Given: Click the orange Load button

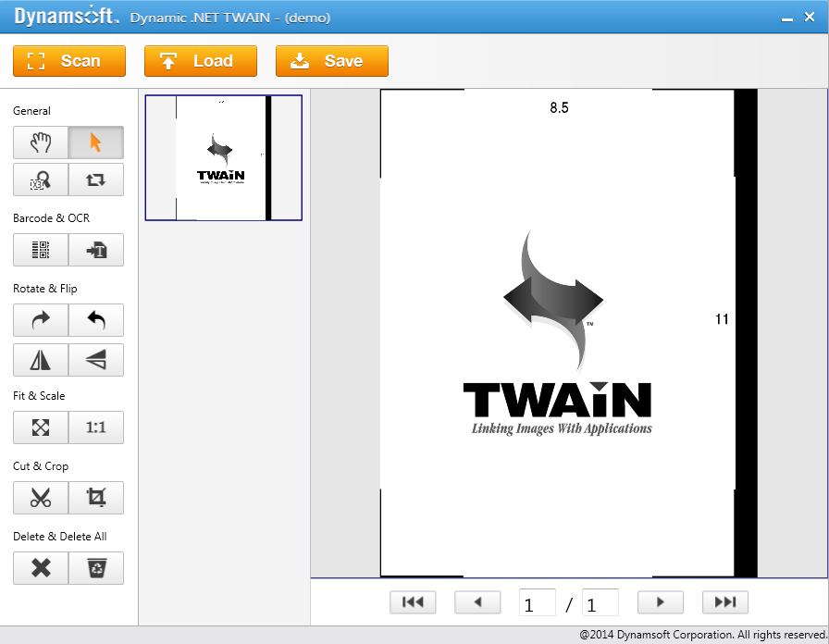Looking at the screenshot, I should 200,61.
